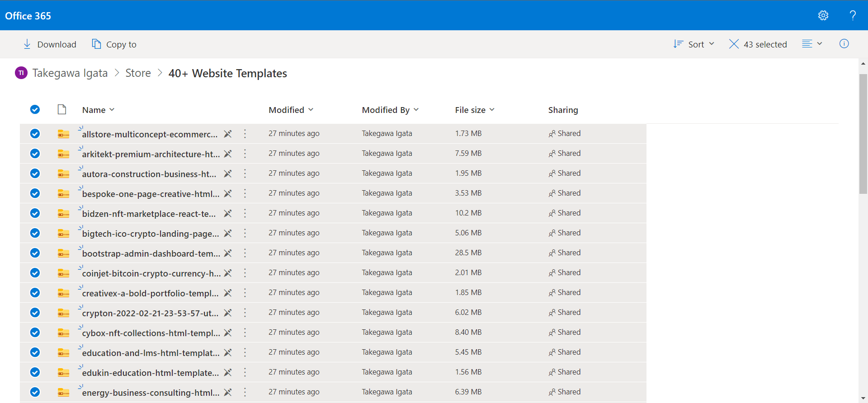Image resolution: width=868 pixels, height=403 pixels.
Task: Click the Shared status for energy-business row
Action: point(565,392)
